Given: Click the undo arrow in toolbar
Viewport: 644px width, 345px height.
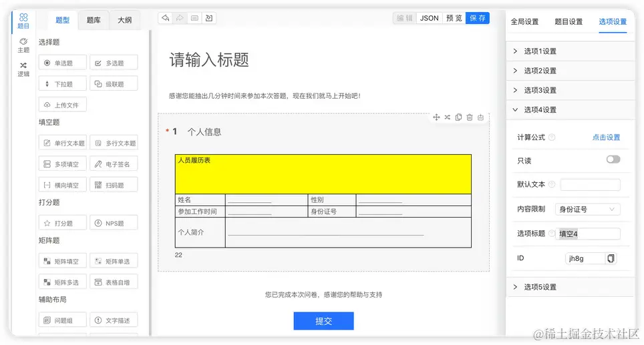Looking at the screenshot, I should point(166,18).
